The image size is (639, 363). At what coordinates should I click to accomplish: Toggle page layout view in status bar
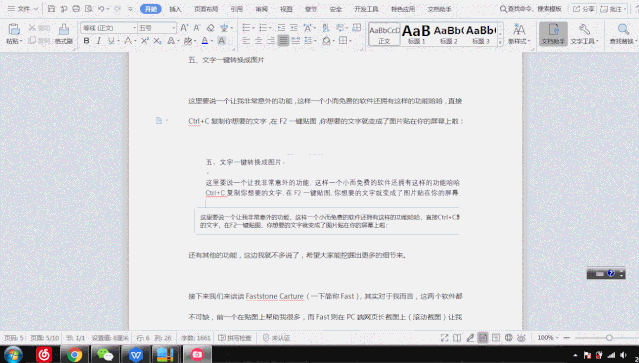coord(483,338)
